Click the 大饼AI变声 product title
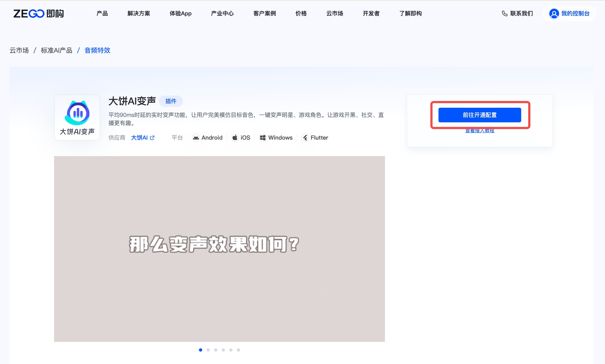605x364 pixels. (132, 101)
